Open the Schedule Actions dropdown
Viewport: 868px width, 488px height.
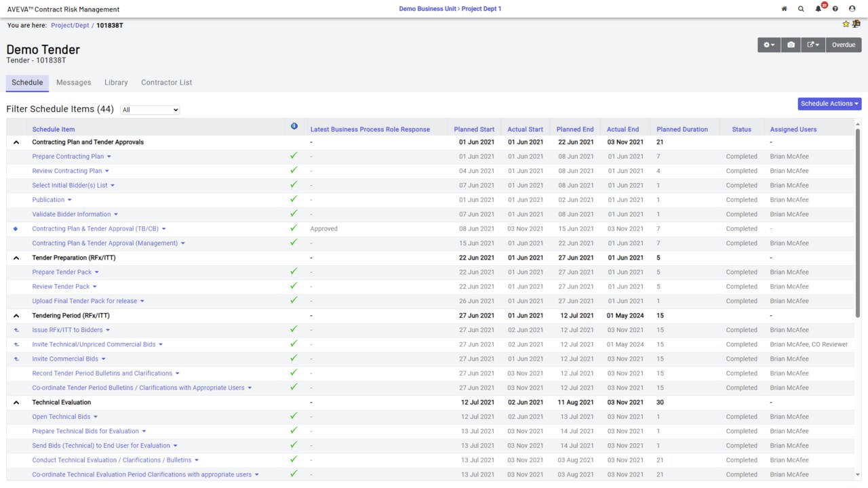point(829,104)
